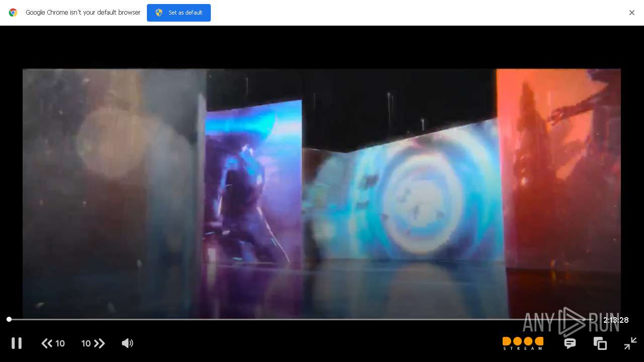Image resolution: width=644 pixels, height=362 pixels.
Task: Exit fullscreen mode
Action: click(x=630, y=343)
